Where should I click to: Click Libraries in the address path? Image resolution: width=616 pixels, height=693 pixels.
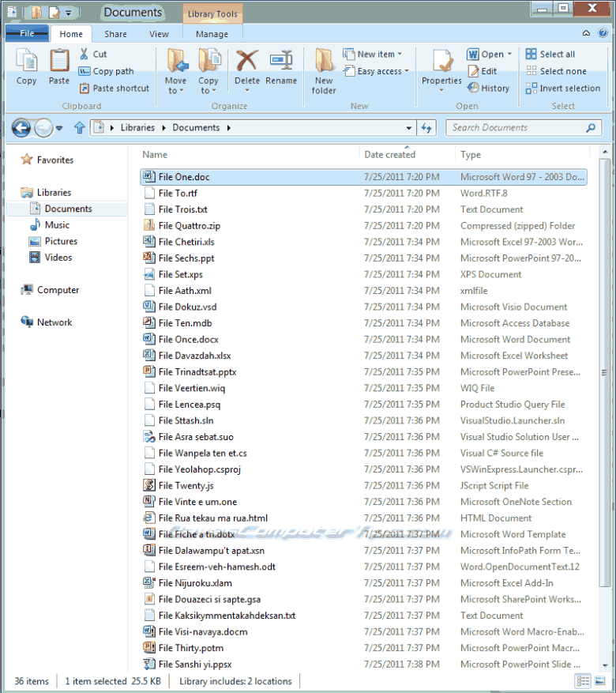[x=137, y=128]
